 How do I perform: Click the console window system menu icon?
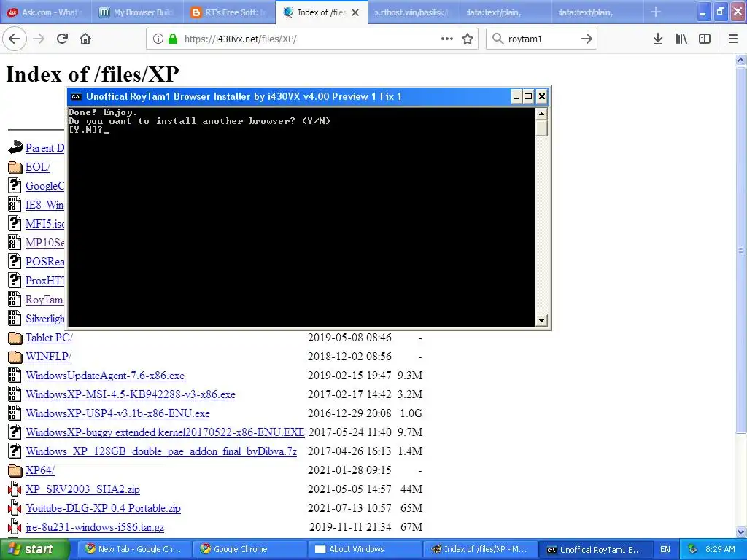tap(76, 97)
